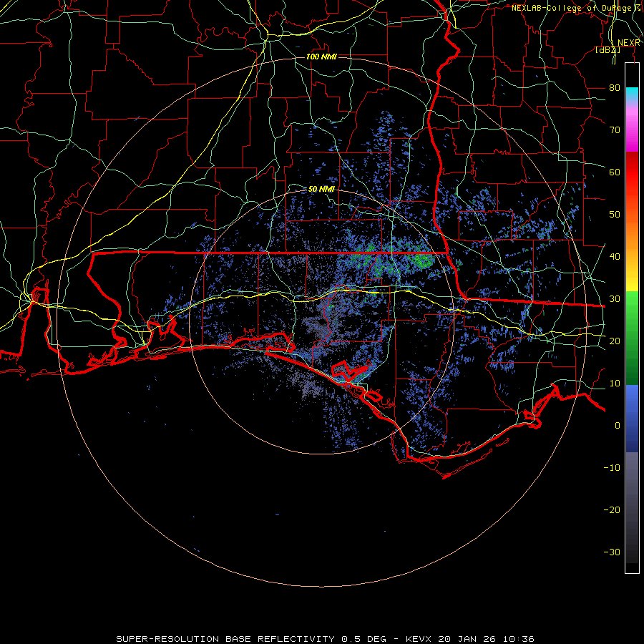Click the cyan segment of the color bar
This screenshot has height=644, width=644.
coord(632,94)
